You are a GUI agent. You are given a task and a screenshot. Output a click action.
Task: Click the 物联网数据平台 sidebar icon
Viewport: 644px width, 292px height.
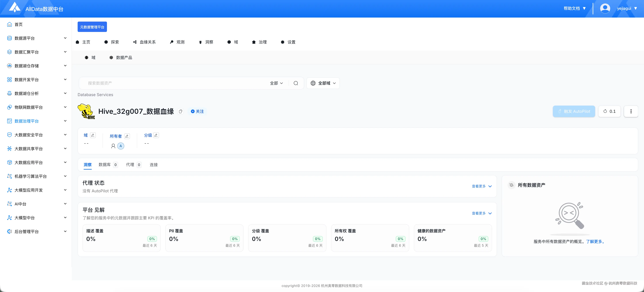[9, 107]
